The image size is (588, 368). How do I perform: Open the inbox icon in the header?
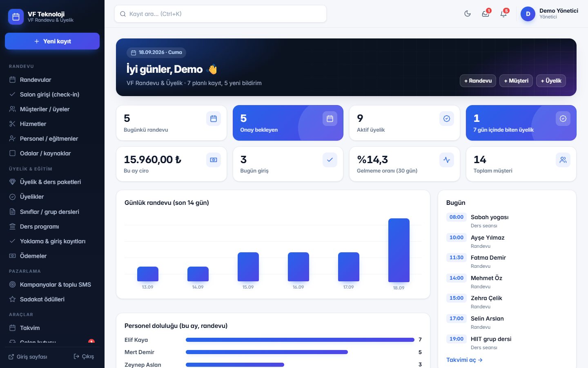point(486,13)
